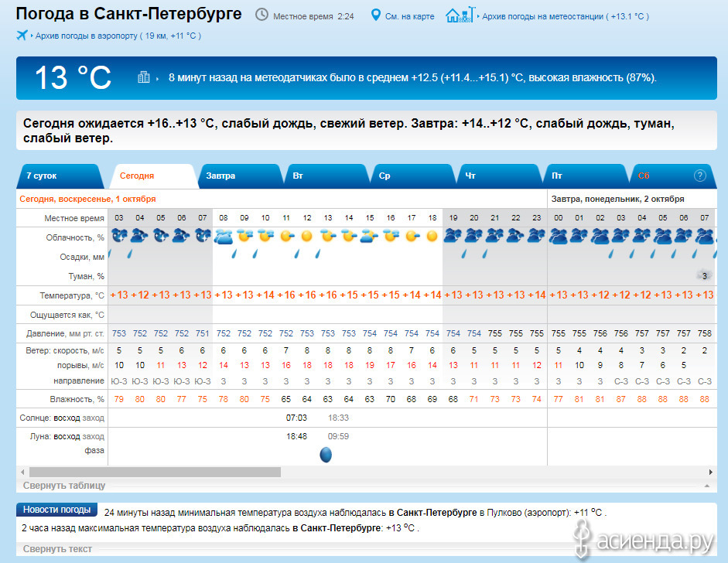Click the map pin icon in the header
Screen dimensions: 728x563
click(x=376, y=15)
